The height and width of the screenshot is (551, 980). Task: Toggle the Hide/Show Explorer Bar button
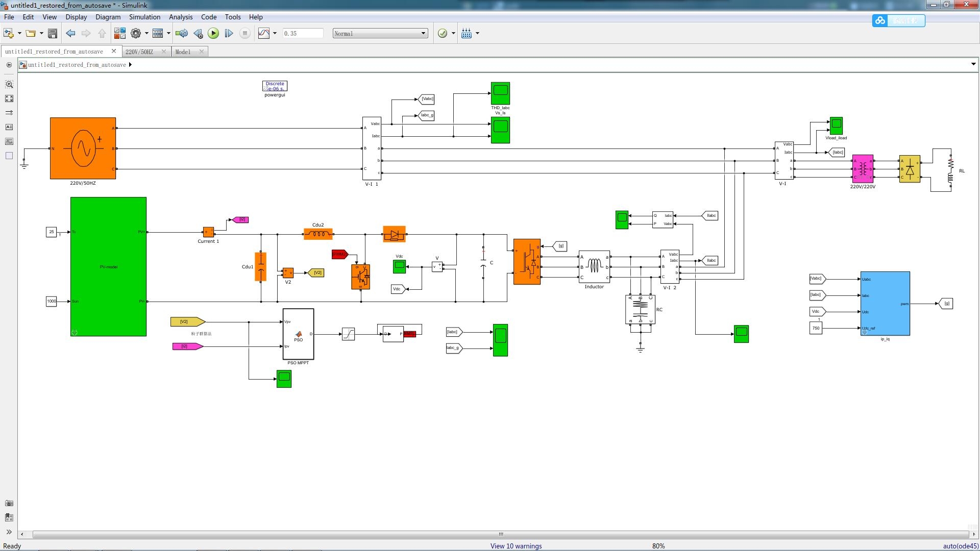click(9, 65)
